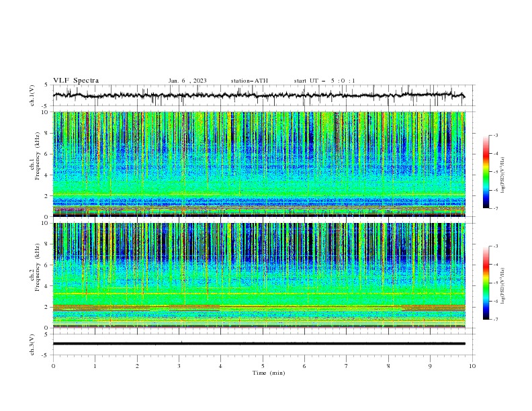The image size is (532, 411).
Task: Click the "-7" label on ch.1 color scale
Action: [x=495, y=208]
